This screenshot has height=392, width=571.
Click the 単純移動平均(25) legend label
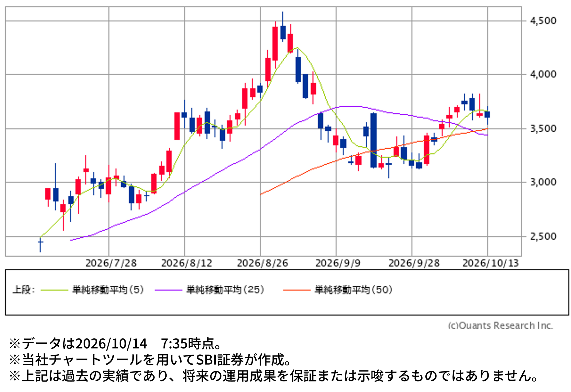[225, 290]
